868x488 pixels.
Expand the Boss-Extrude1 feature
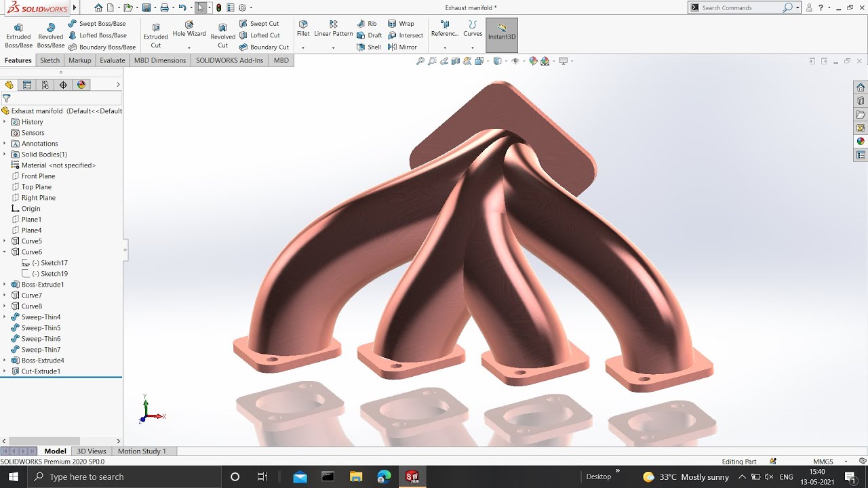click(x=5, y=285)
